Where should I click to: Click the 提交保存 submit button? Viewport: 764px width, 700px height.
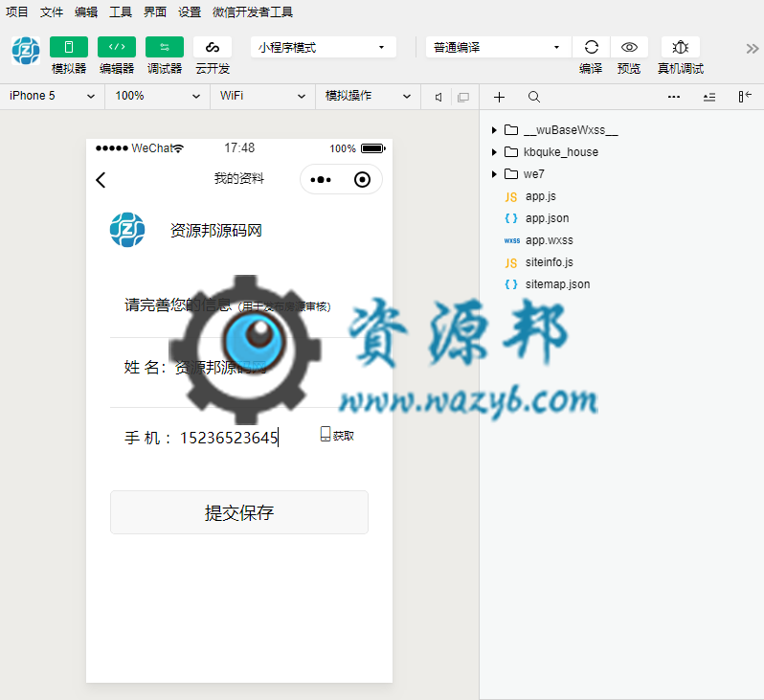[239, 512]
